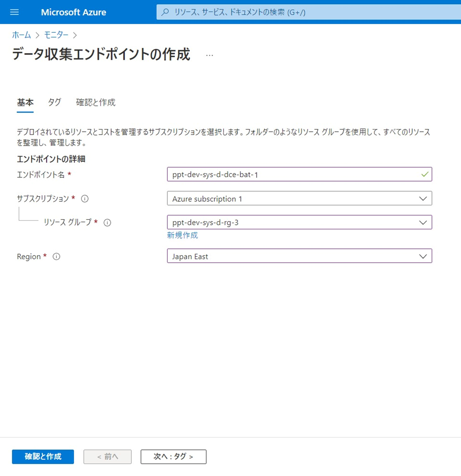
Task: Click the blue 確認と作成 button
Action: click(43, 457)
